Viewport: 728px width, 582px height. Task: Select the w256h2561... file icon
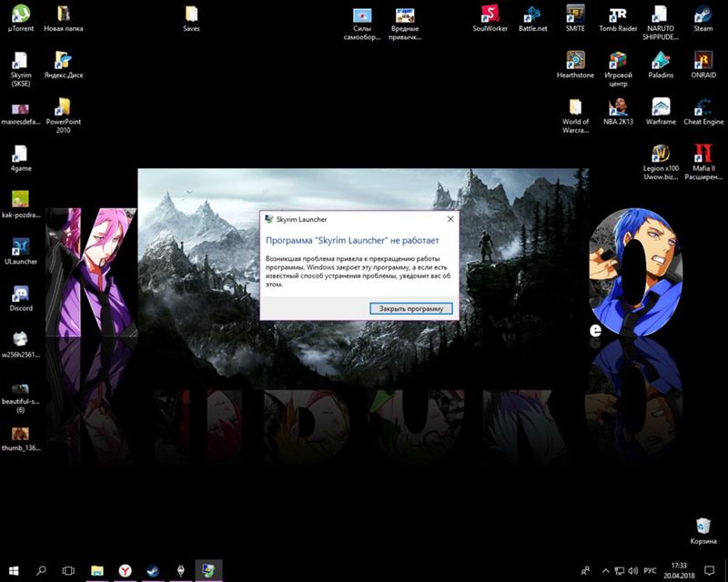click(x=21, y=345)
